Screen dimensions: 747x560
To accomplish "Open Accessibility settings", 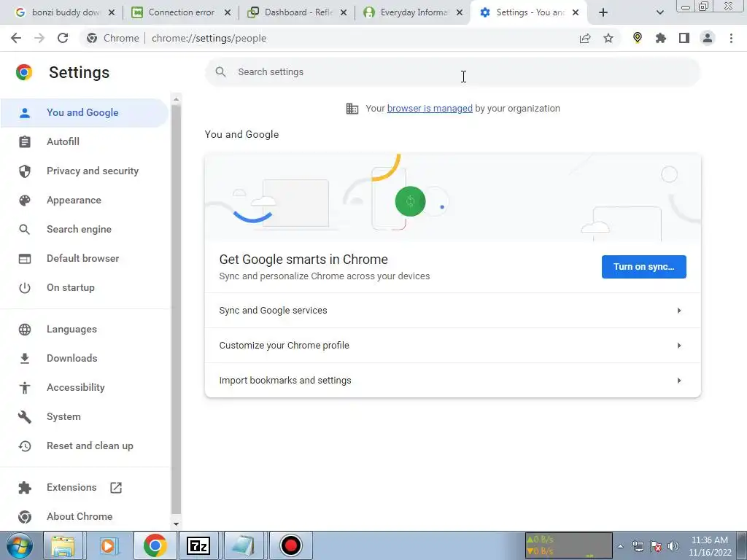I will 85,388.
